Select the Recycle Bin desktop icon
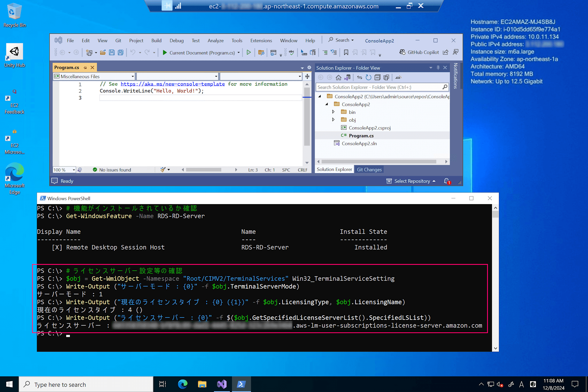 tap(14, 15)
